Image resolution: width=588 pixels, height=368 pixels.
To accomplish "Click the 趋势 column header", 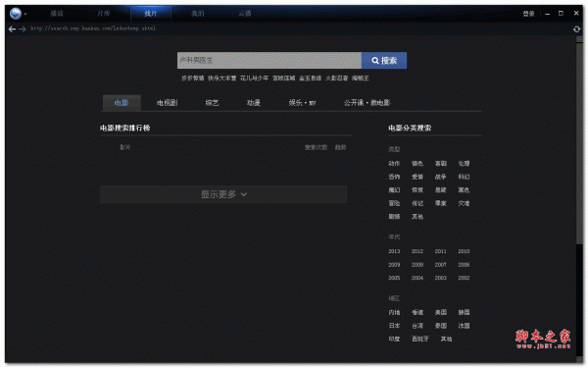I will [340, 147].
